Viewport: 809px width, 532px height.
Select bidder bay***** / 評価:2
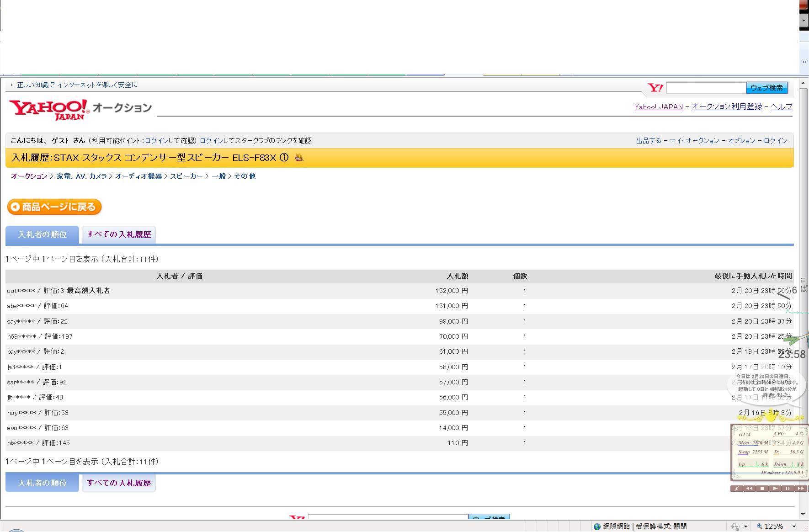pyautogui.click(x=36, y=351)
